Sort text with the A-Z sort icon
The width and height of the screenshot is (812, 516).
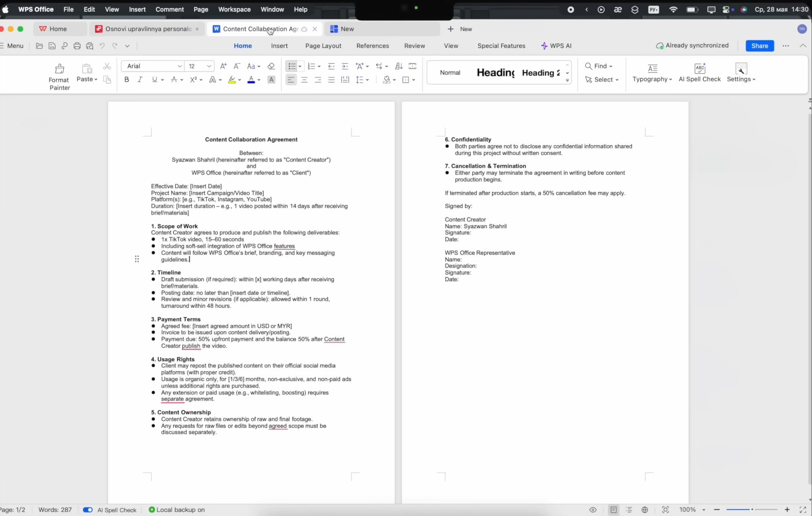coord(399,66)
